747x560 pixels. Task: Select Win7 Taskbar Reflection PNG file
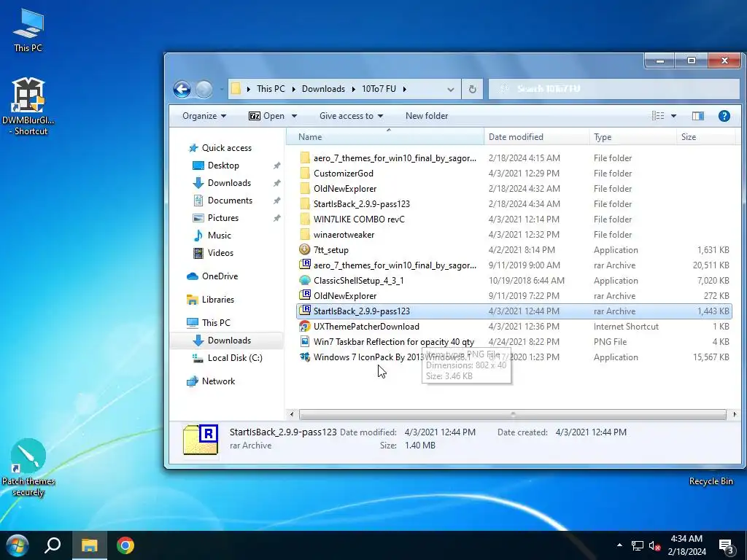pos(387,341)
